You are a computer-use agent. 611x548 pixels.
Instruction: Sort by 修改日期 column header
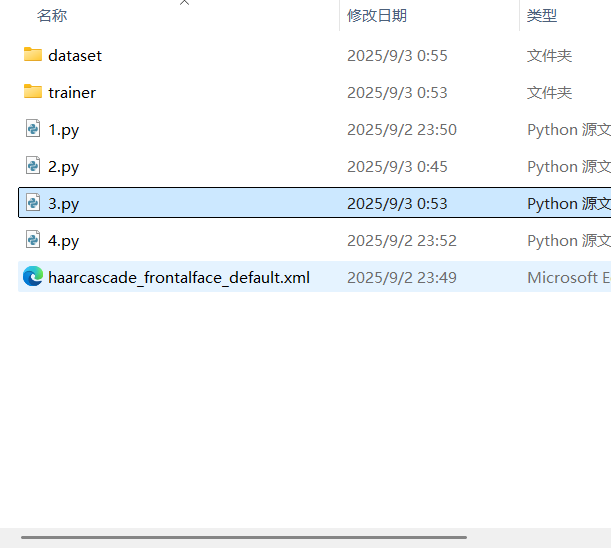pyautogui.click(x=377, y=16)
